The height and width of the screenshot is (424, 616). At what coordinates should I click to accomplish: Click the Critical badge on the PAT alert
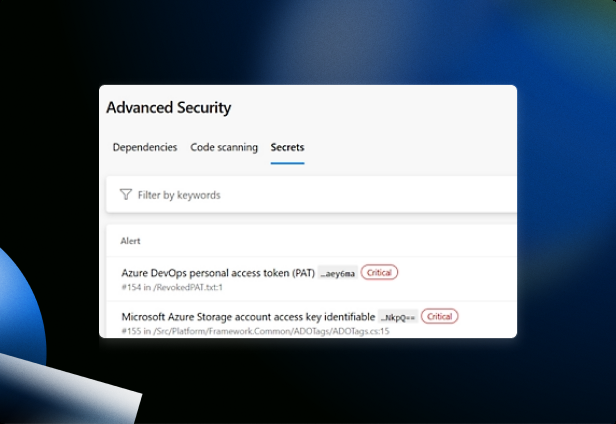point(379,272)
